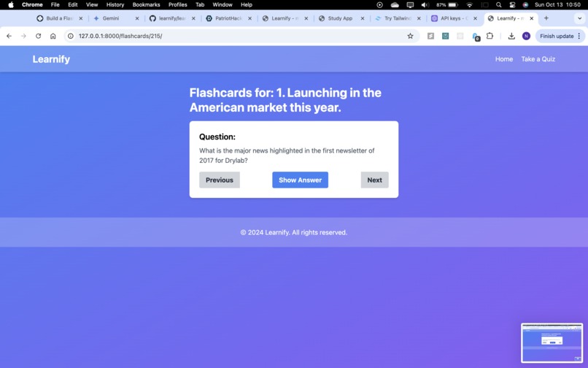Click the Flashcards for heading text
The image size is (588, 368).
tap(285, 100)
